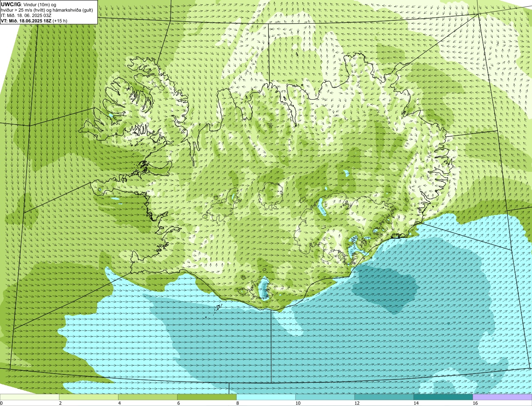Click the legend scale label "10"
The image size is (532, 406).
tap(298, 403)
